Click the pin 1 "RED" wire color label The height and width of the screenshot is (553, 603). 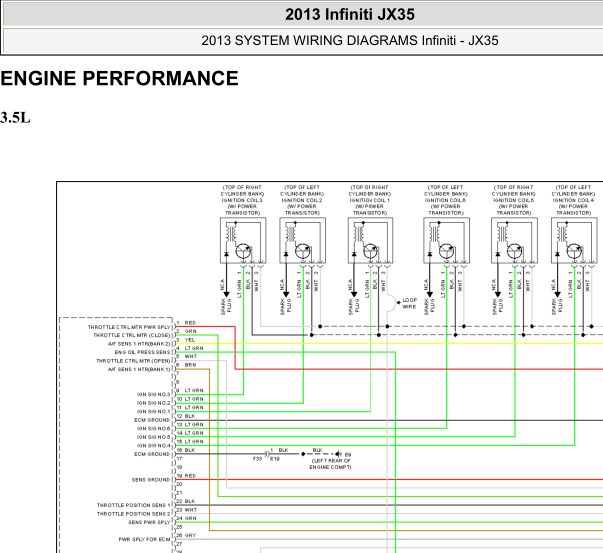[190, 323]
